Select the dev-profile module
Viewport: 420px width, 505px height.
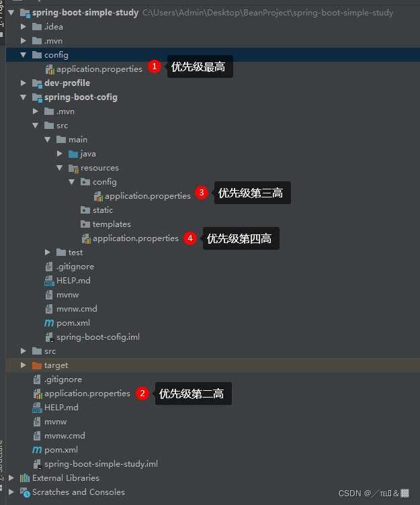pos(67,83)
